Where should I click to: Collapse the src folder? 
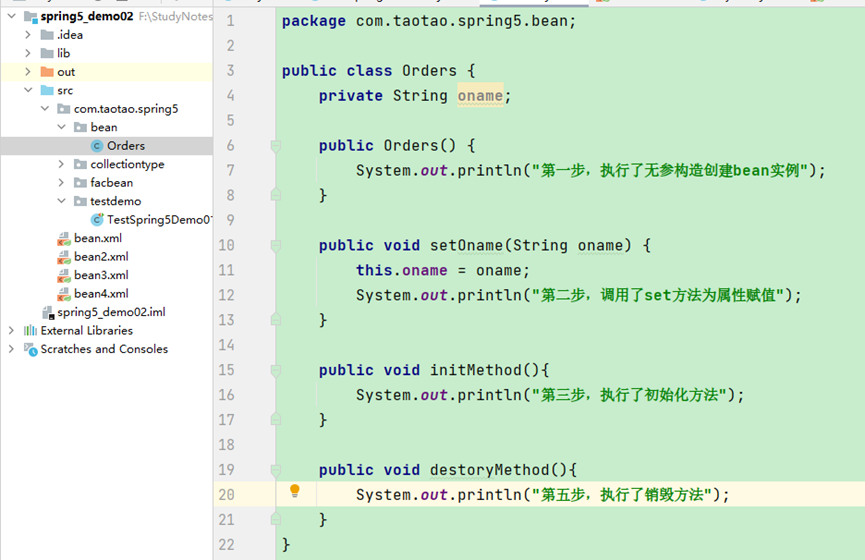point(28,90)
